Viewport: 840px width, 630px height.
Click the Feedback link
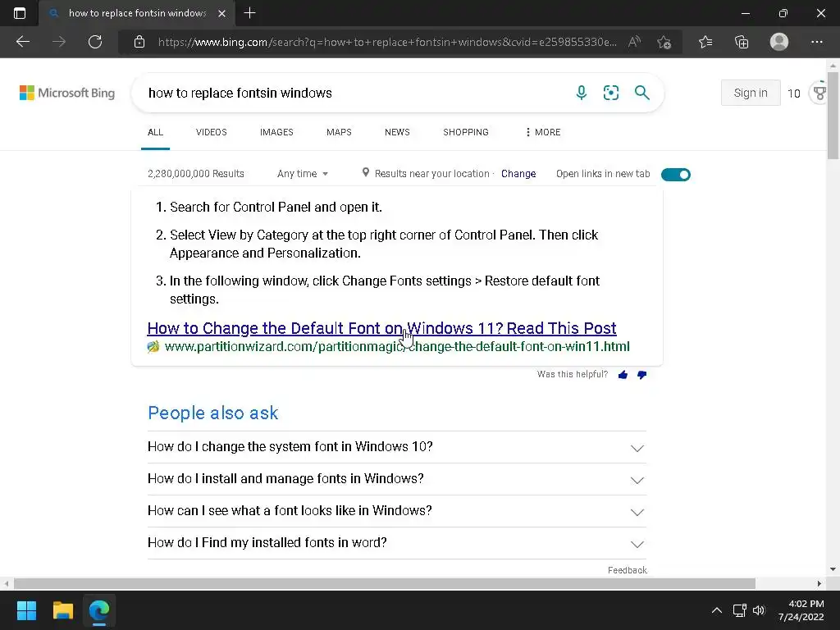(628, 570)
